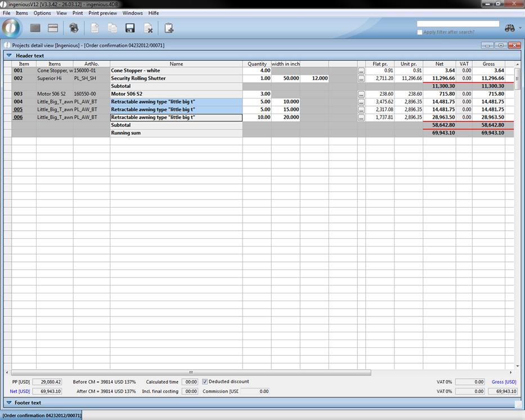Enable Apply filter after search checkbox
The image size is (525, 420).
point(420,32)
